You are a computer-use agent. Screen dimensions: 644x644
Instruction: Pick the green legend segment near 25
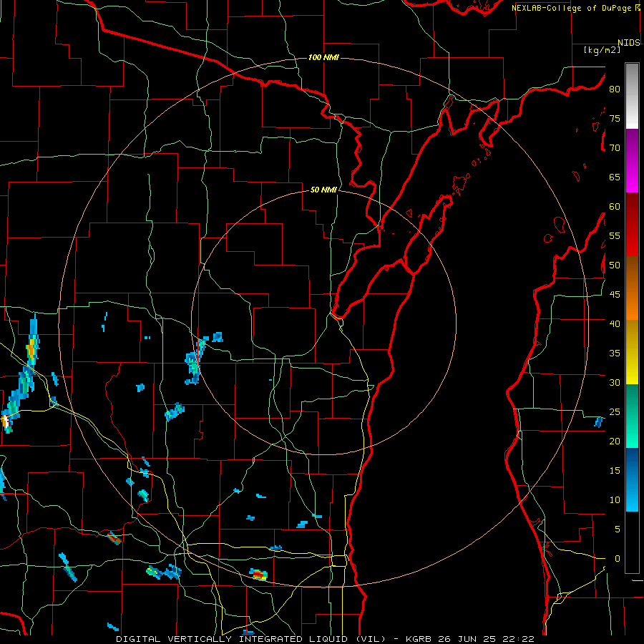click(x=632, y=416)
